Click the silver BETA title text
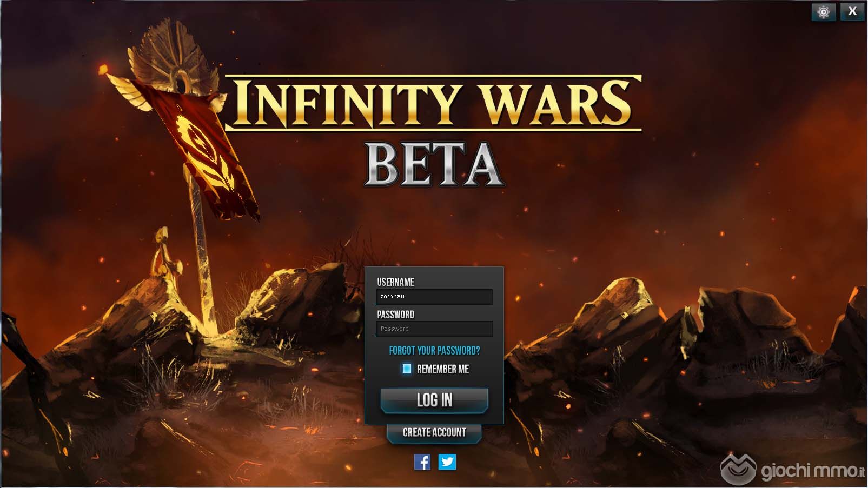868x488 pixels. coord(434,164)
